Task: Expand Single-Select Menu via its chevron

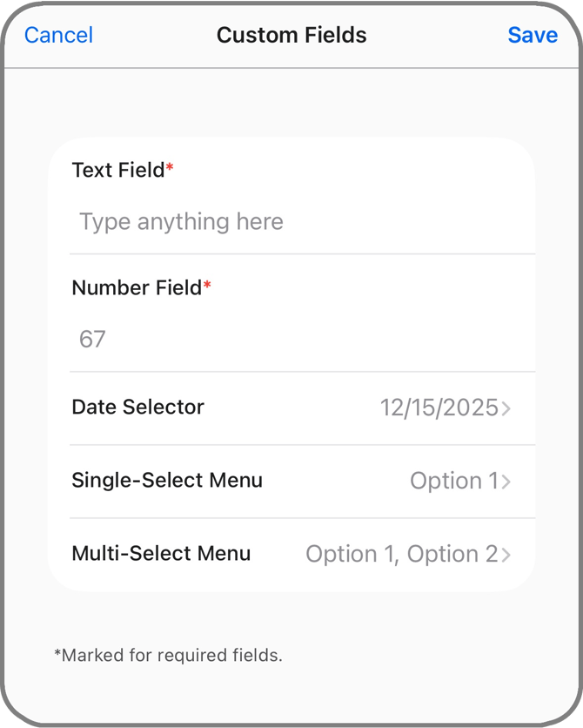Action: [x=506, y=482]
